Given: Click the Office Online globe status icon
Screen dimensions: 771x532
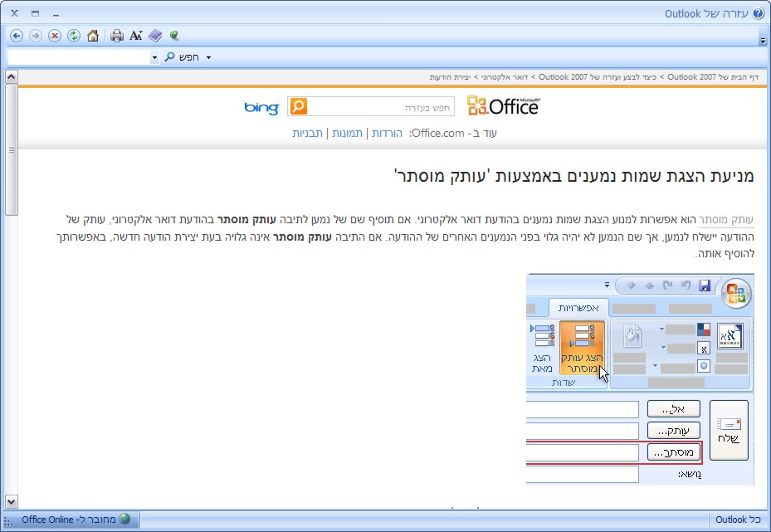Looking at the screenshot, I should (124, 520).
